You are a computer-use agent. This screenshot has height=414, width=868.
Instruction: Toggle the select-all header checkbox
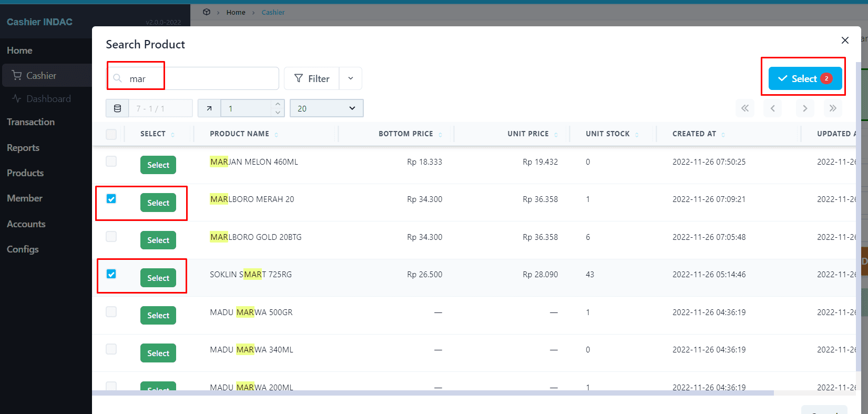(111, 134)
